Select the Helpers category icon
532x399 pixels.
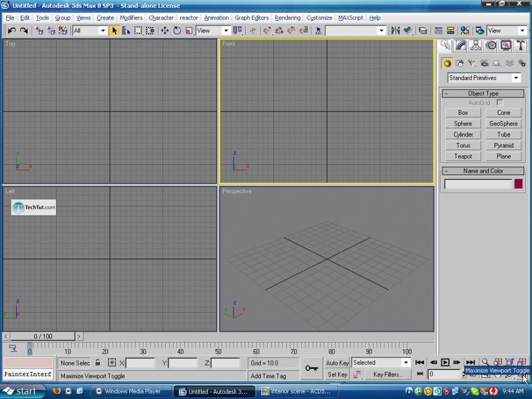tap(497, 63)
